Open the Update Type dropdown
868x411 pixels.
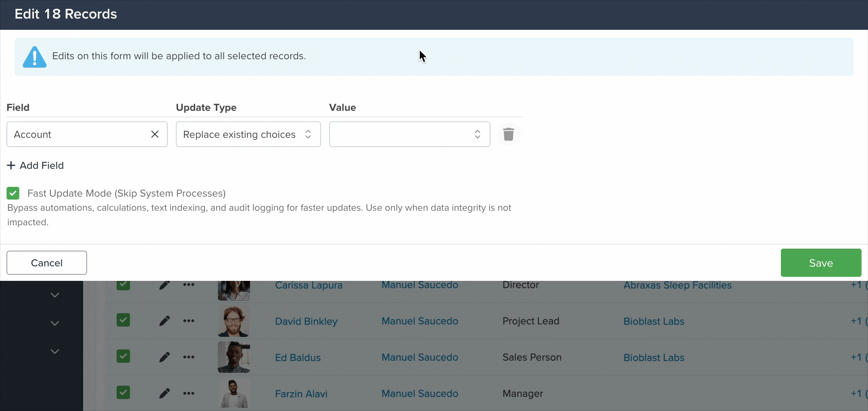coord(248,134)
